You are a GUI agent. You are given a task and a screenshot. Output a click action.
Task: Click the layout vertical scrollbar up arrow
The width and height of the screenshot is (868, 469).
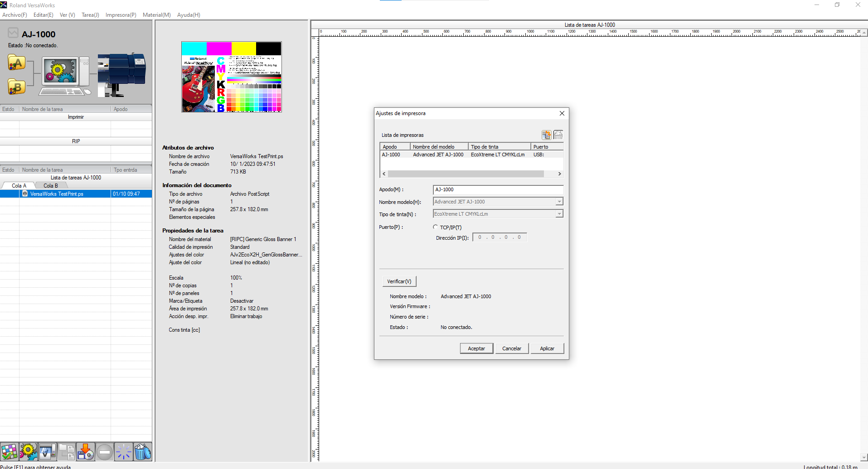click(x=864, y=33)
